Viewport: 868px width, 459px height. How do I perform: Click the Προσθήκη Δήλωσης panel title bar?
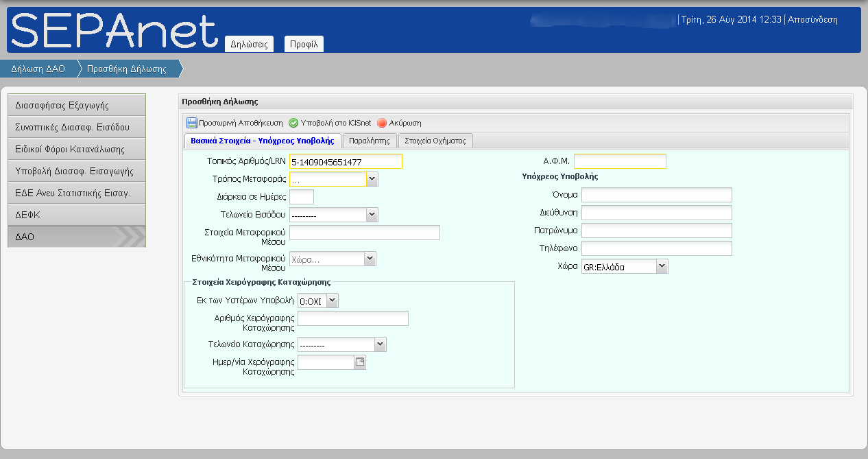(516, 102)
